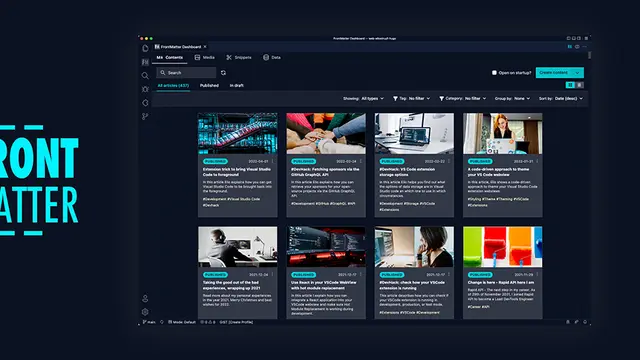This screenshot has height=360, width=640.
Task: Open menu on 'VS Code extension storage' card
Action: tap(449, 161)
